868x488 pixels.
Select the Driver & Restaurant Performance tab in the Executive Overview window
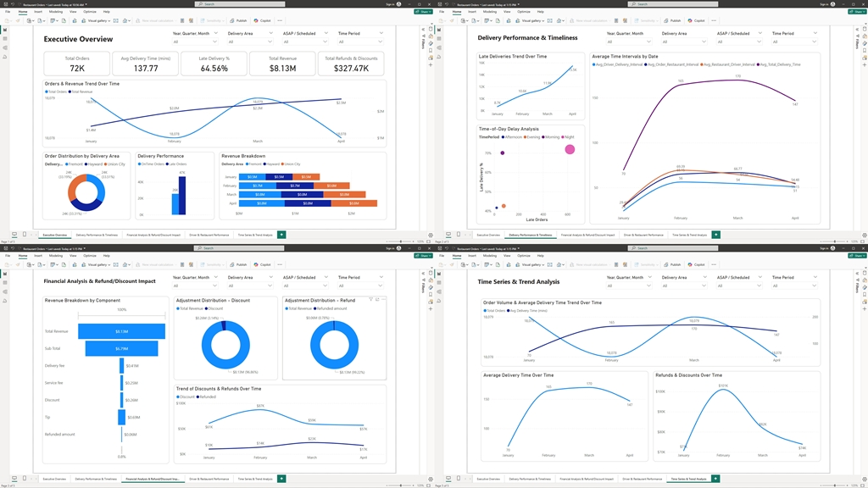click(x=209, y=235)
